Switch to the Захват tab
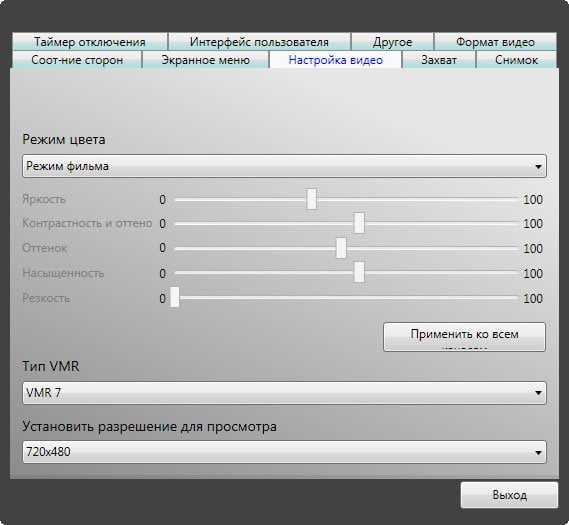 click(x=439, y=60)
